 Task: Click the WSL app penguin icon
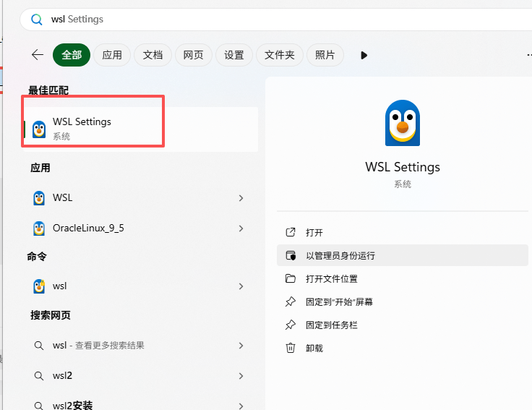39,198
